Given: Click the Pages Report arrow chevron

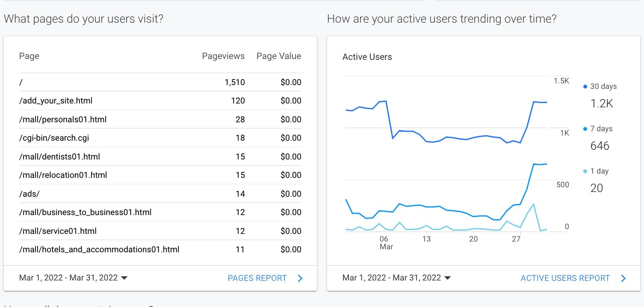Looking at the screenshot, I should click(300, 278).
